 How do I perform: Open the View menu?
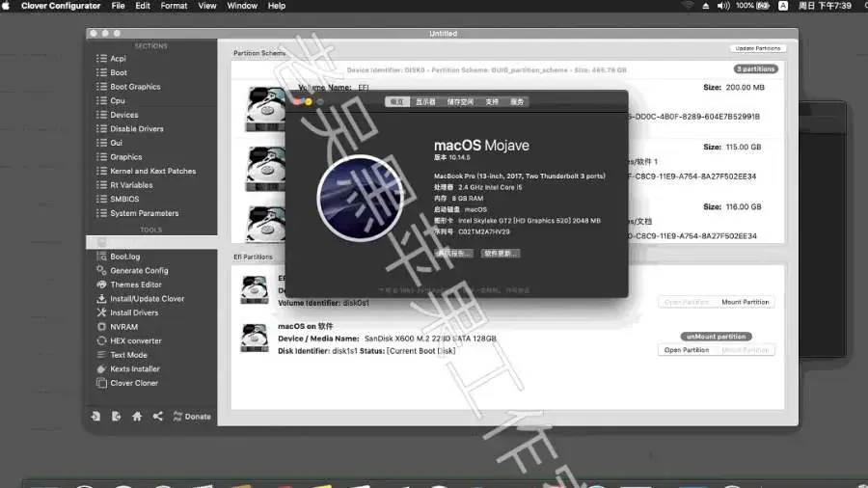(207, 6)
